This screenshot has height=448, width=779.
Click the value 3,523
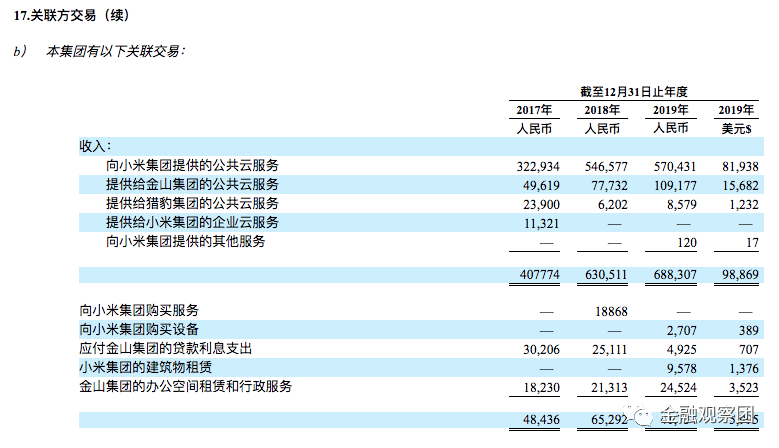pyautogui.click(x=744, y=388)
